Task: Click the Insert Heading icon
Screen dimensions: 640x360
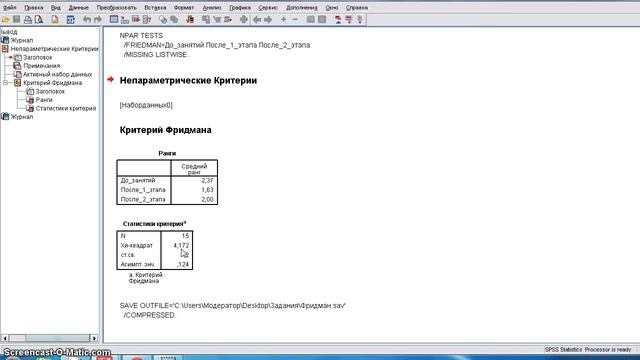Action: pos(338,19)
